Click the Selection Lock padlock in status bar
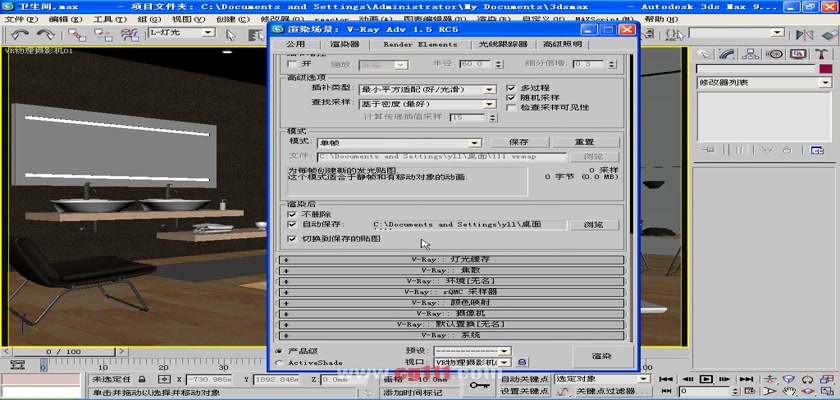 coord(142,379)
